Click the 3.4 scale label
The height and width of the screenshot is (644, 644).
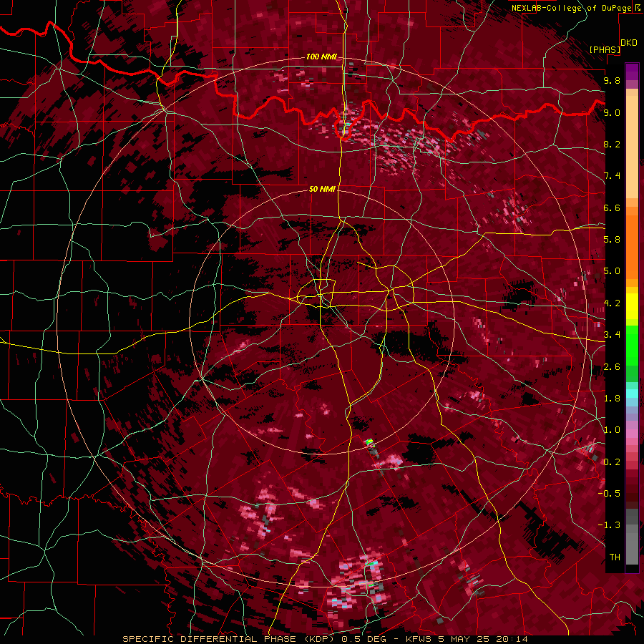point(612,335)
